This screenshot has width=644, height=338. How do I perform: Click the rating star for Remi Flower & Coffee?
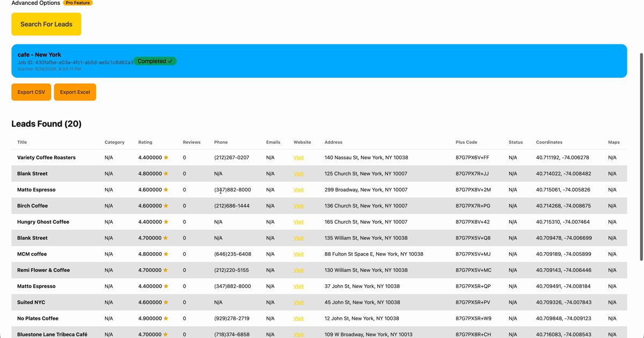[x=166, y=270]
